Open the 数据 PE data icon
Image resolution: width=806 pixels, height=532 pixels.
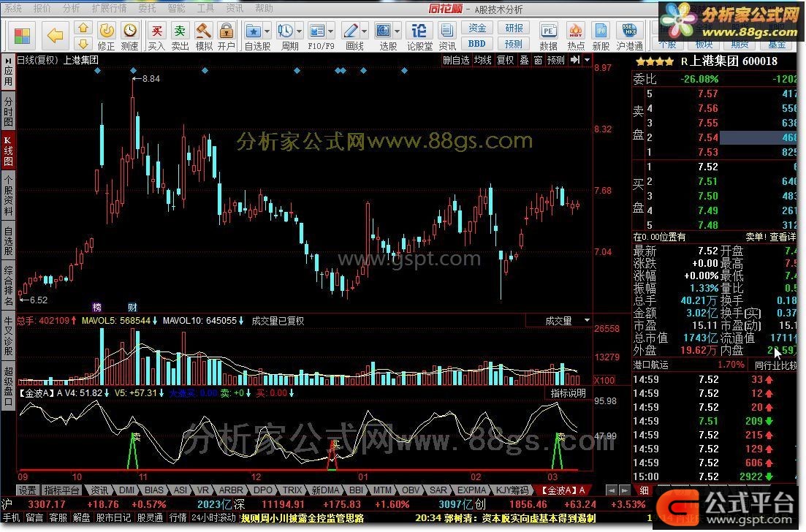(x=549, y=36)
